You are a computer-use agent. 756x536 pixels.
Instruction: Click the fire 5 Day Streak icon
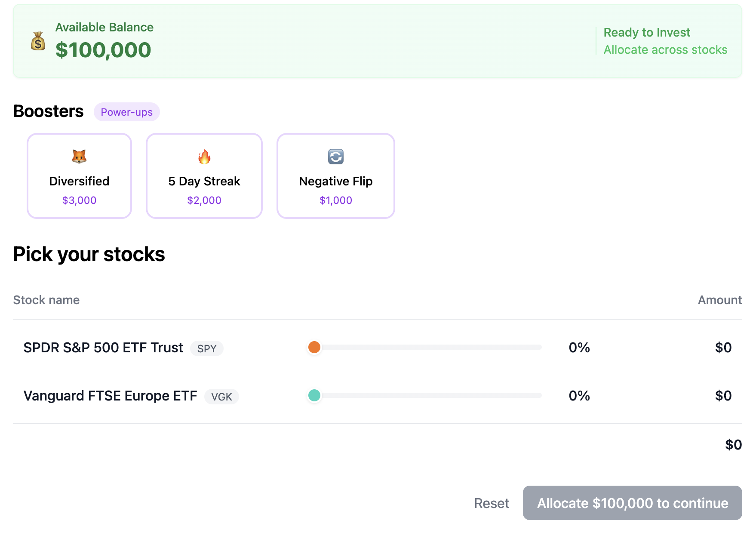[x=204, y=157]
